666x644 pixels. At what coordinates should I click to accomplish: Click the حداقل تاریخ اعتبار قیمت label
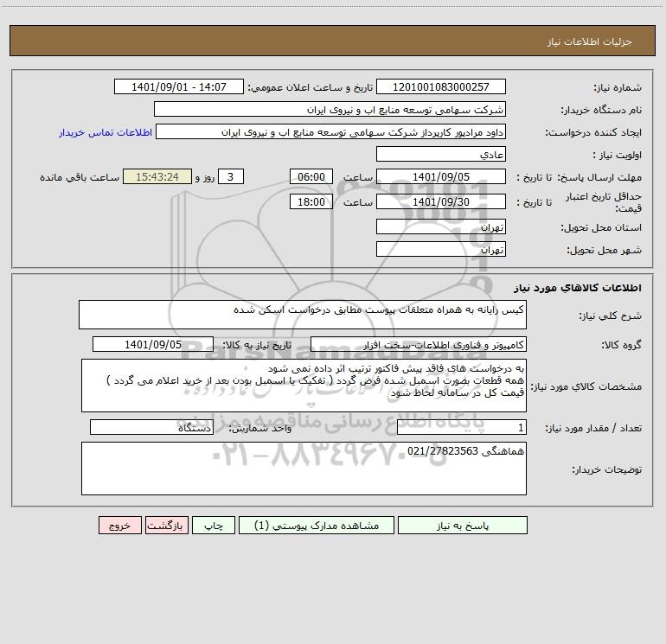point(604,202)
